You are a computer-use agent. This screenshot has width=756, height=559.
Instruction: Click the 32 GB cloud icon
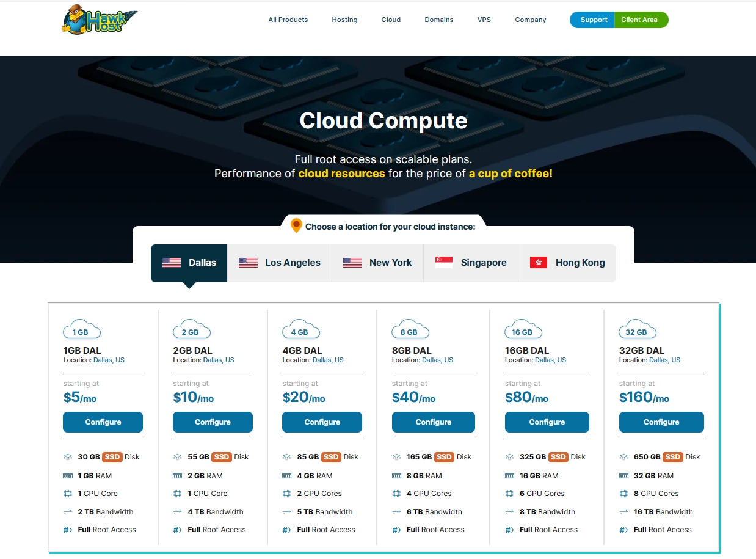click(638, 329)
